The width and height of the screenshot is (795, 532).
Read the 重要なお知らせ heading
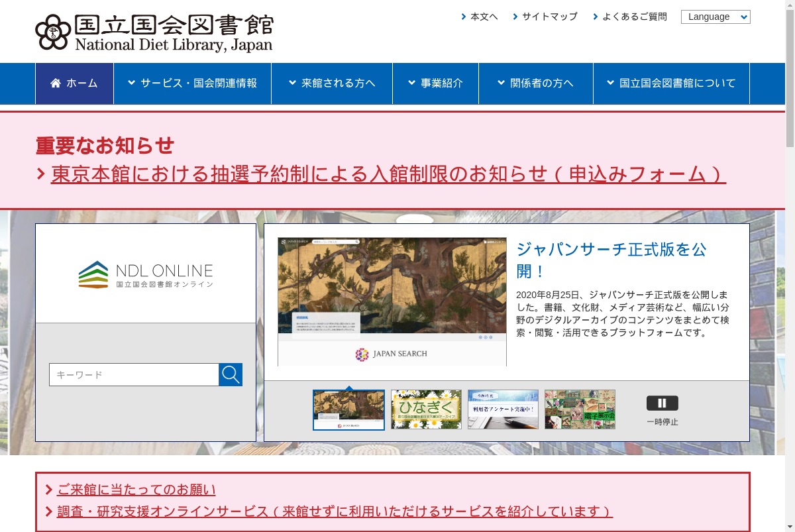coord(105,145)
